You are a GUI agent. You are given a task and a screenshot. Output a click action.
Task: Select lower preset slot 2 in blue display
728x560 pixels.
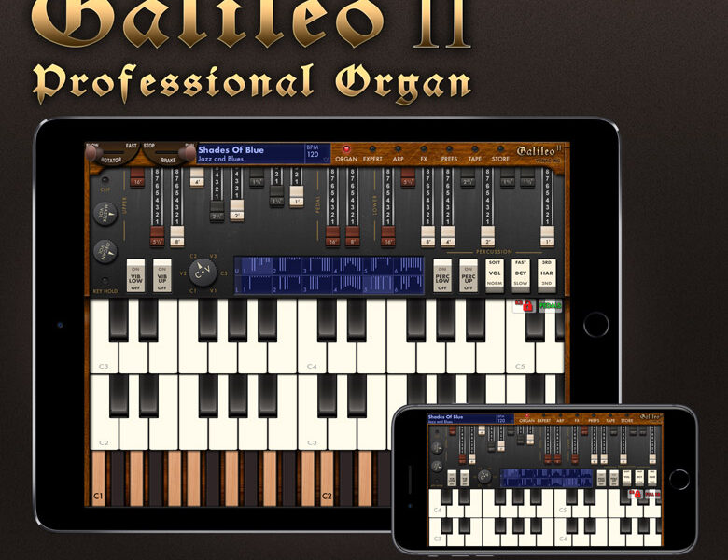coord(287,285)
